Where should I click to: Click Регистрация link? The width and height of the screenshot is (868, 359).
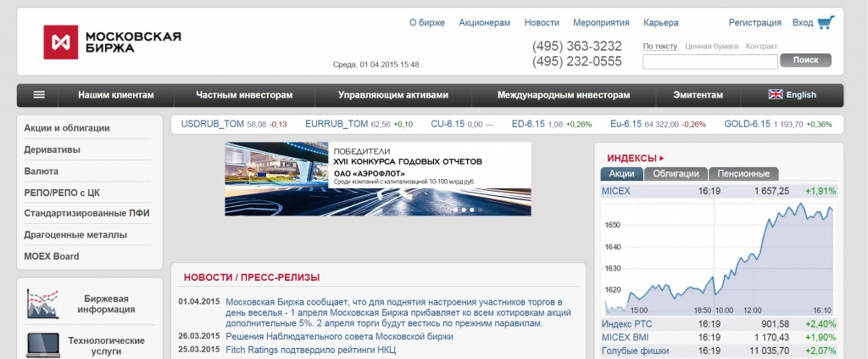click(755, 23)
